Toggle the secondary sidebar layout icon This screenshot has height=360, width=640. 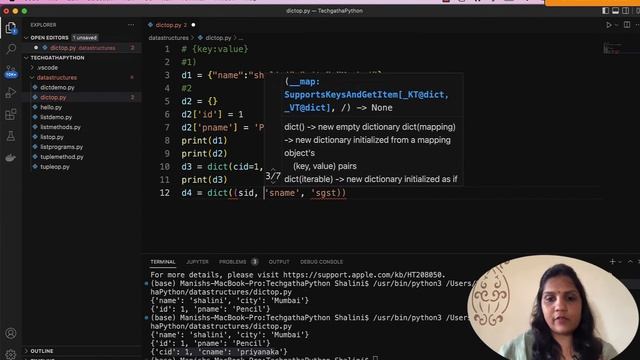625,11
